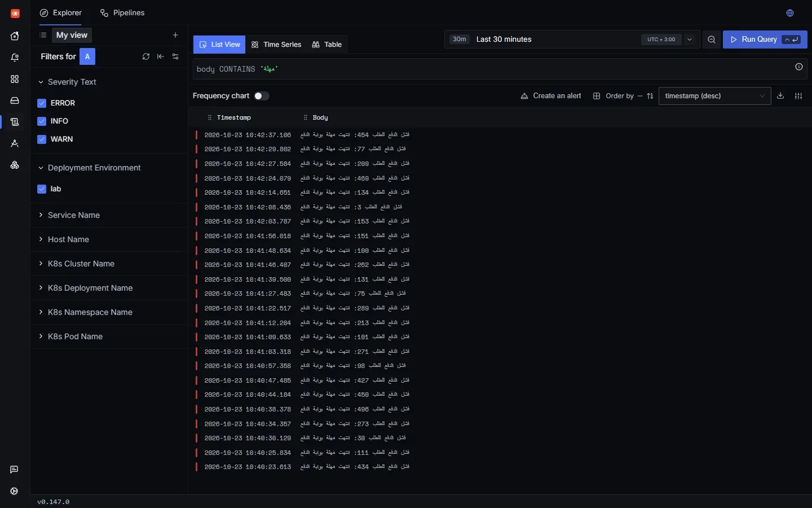Open log entry at 10:40:23.613
This screenshot has height=508, width=812.
[500, 467]
